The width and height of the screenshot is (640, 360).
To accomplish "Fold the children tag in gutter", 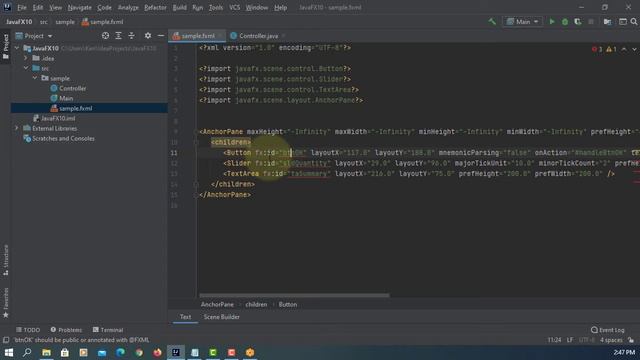I will [x=196, y=142].
